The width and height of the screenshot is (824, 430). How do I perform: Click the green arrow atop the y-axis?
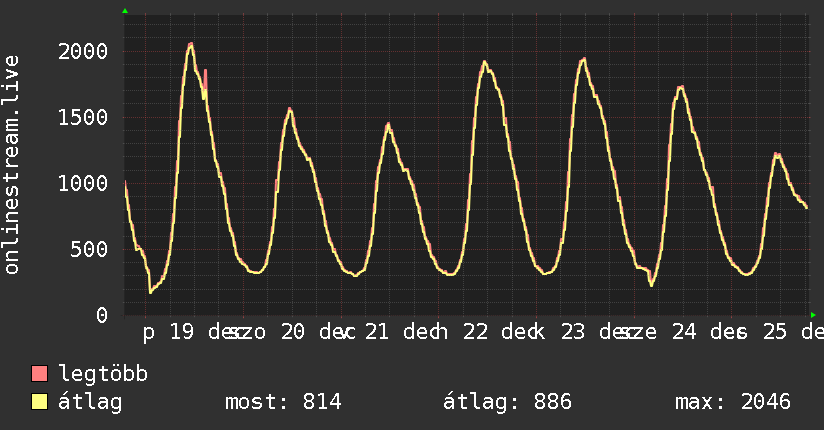click(125, 11)
